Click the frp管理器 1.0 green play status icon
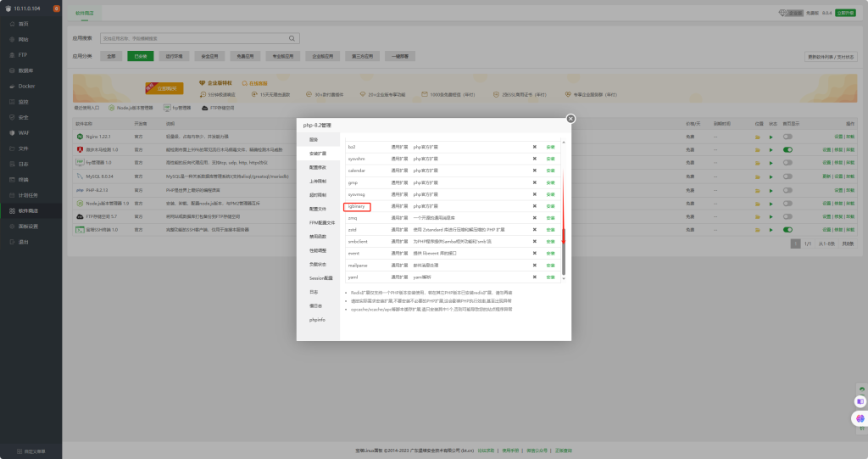 tap(771, 163)
